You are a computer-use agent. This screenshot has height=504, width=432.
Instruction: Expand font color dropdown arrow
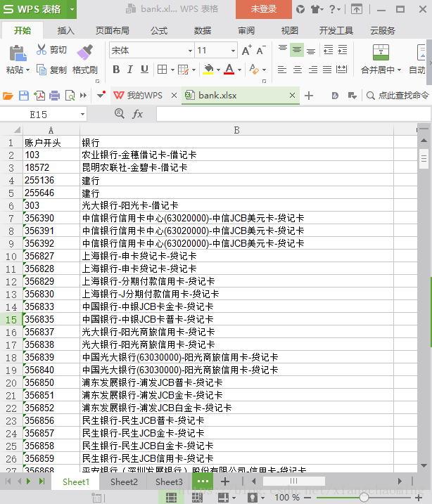point(239,70)
